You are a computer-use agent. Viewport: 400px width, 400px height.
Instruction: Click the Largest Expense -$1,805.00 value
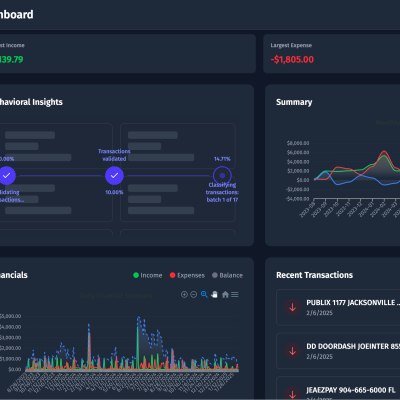(292, 59)
